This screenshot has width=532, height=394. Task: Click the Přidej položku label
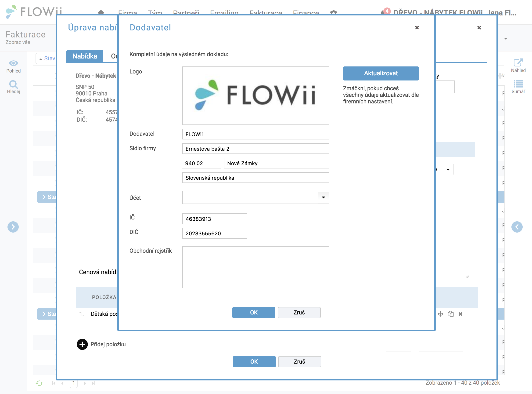[x=108, y=344]
